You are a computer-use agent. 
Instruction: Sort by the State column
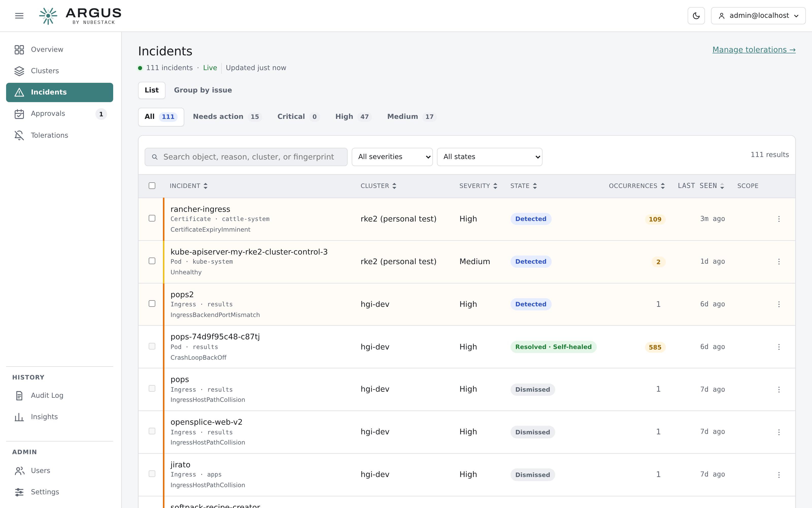[x=523, y=186]
